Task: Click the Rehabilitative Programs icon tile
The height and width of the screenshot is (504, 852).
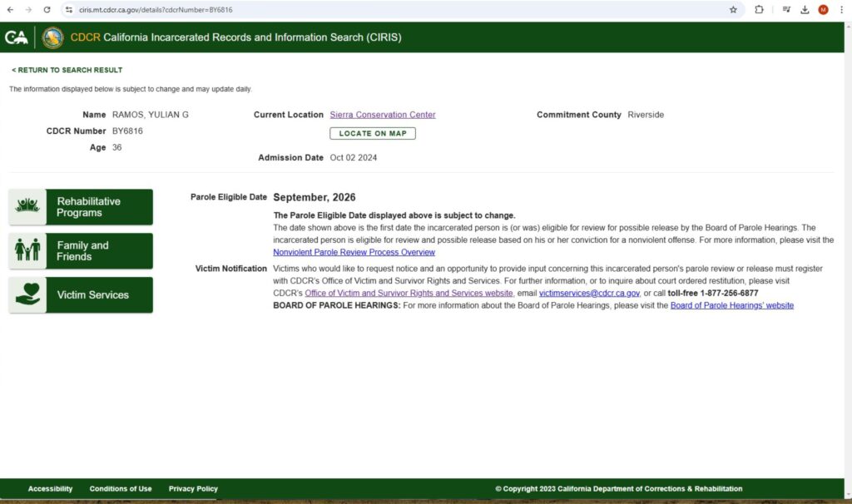Action: tap(27, 207)
